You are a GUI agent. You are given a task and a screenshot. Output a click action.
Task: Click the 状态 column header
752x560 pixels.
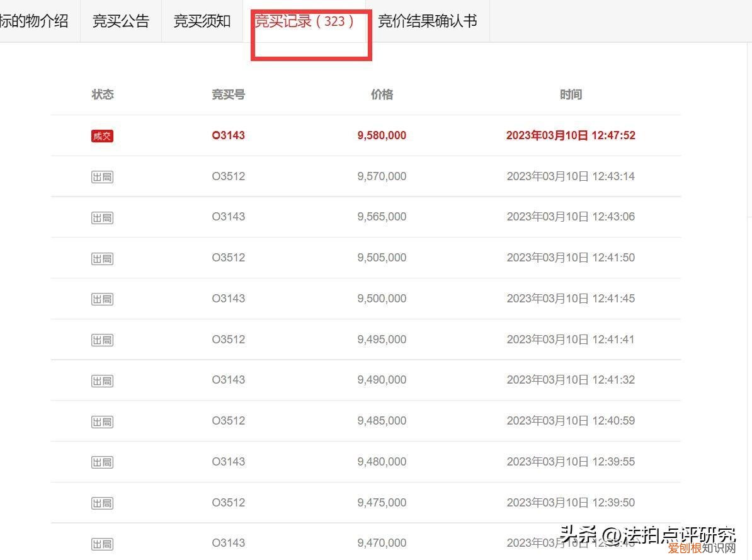coord(102,94)
